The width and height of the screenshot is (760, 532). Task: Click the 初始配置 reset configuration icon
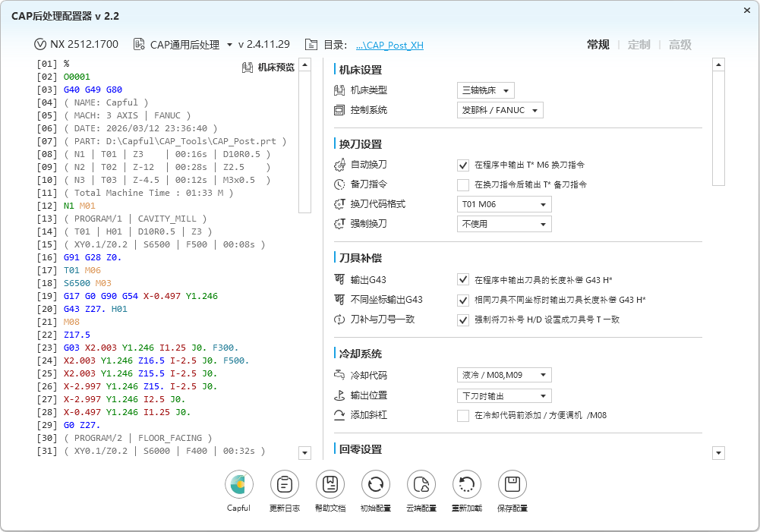[x=375, y=484]
